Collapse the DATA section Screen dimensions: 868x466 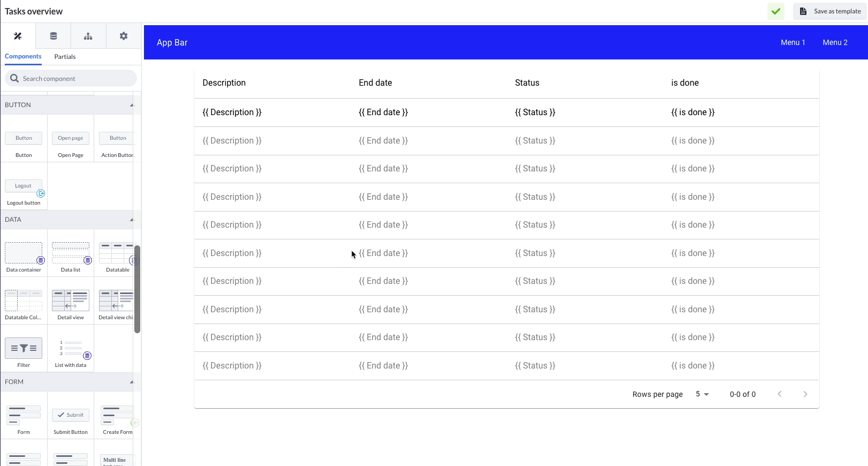pos(132,220)
